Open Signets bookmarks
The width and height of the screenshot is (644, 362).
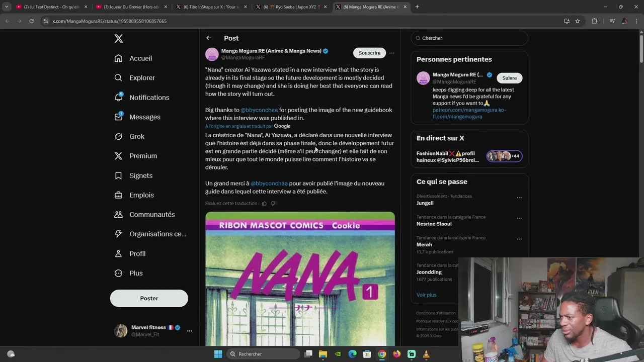(x=133, y=175)
